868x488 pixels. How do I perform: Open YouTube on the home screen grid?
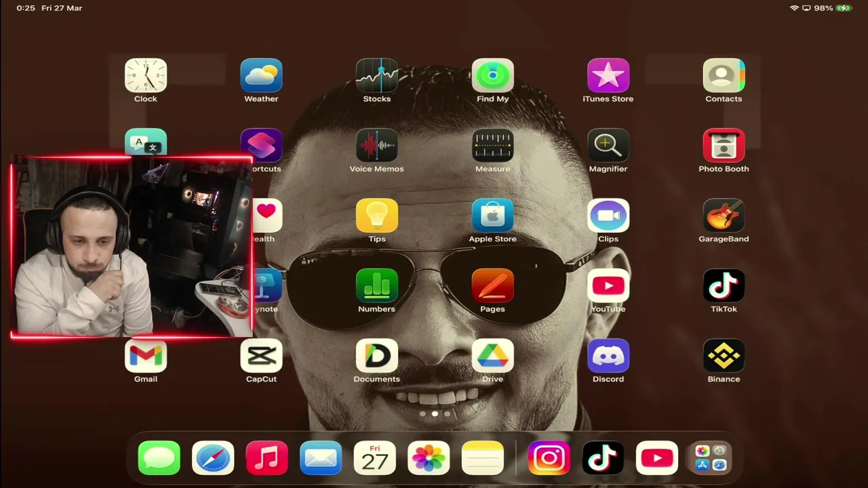[x=608, y=285]
